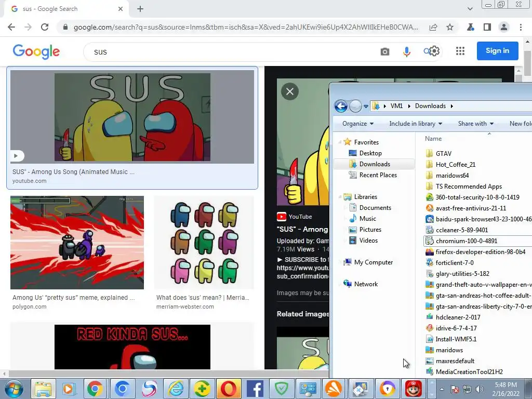Select My Computer in navigation pane

[x=373, y=262]
